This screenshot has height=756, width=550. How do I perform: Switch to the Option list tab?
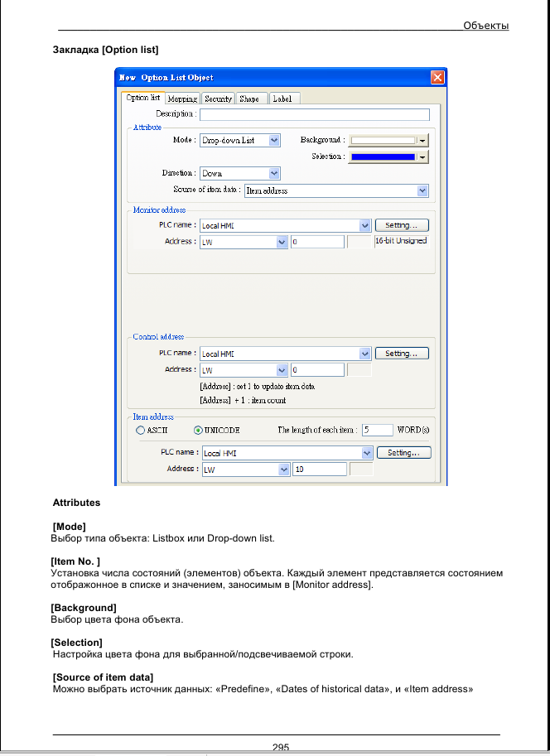tap(142, 98)
